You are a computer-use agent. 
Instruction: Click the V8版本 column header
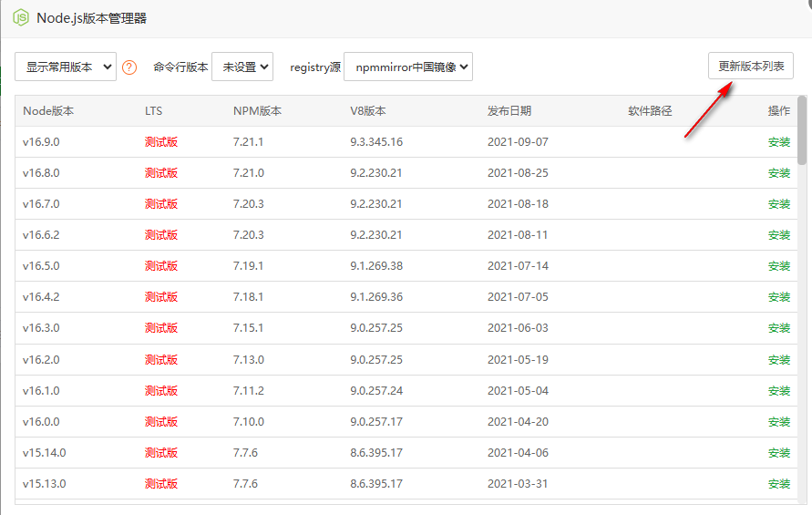pyautogui.click(x=367, y=111)
